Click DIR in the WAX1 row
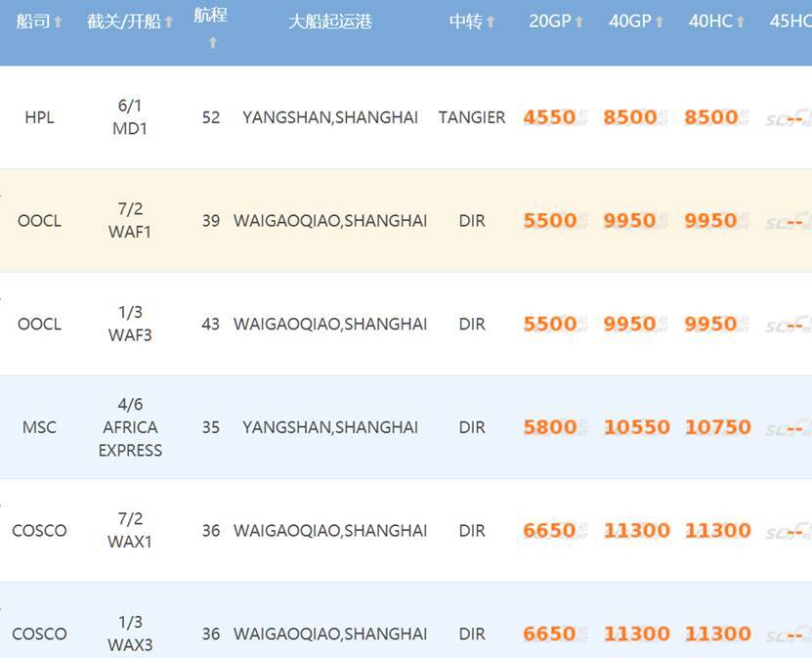The height and width of the screenshot is (658, 812). click(472, 531)
